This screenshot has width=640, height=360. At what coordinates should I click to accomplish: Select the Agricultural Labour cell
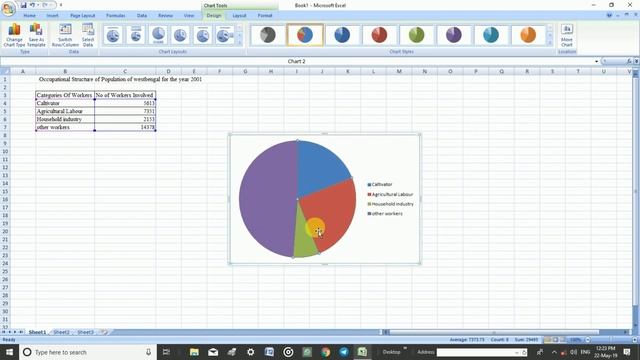[x=65, y=111]
